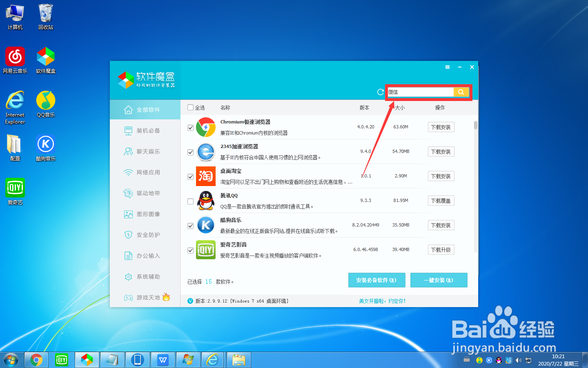The width and height of the screenshot is (588, 368).
Task: Open the hamburger menu at top right
Action: (447, 67)
